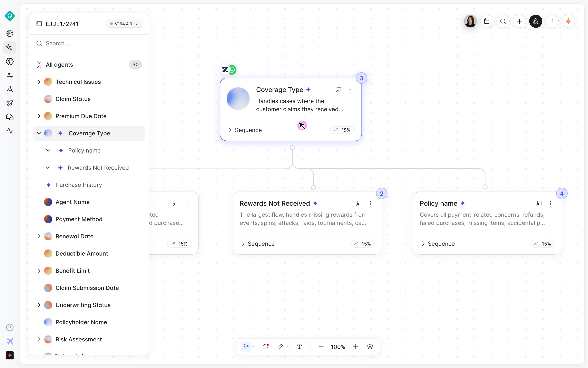Expand the Underwriting Status agent
Image resolution: width=588 pixels, height=368 pixels.
tap(39, 305)
